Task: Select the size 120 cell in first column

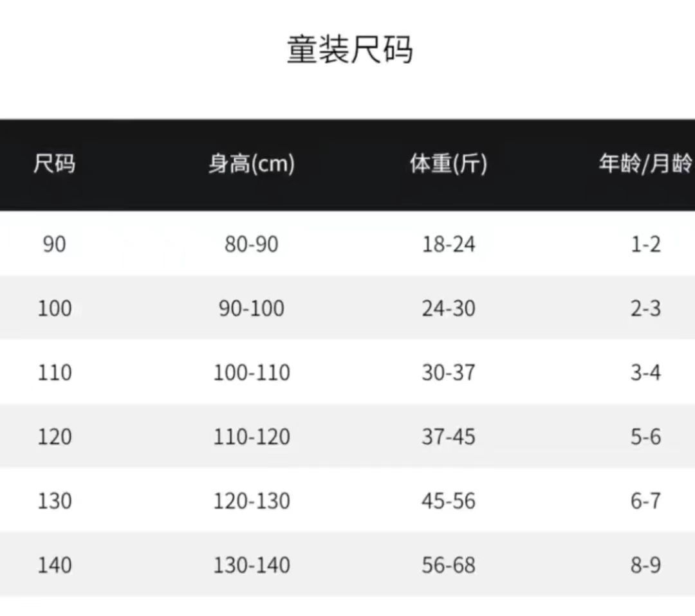Action: coord(54,437)
